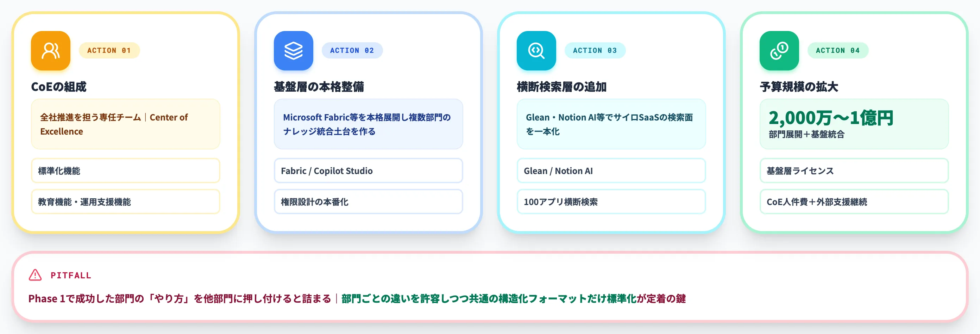Viewport: 980px width, 334px height.
Task: Select the 基盤層ライセンス item
Action: [x=854, y=171]
